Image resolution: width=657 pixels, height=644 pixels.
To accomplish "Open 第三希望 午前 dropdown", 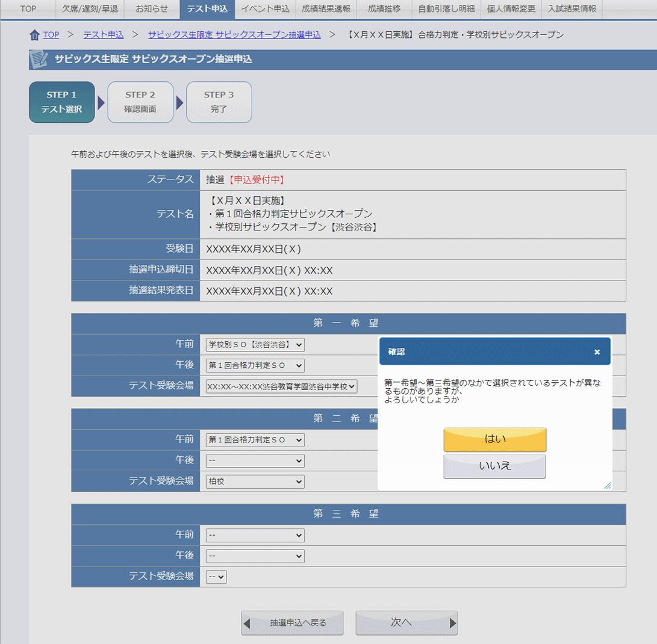I will coord(255,535).
